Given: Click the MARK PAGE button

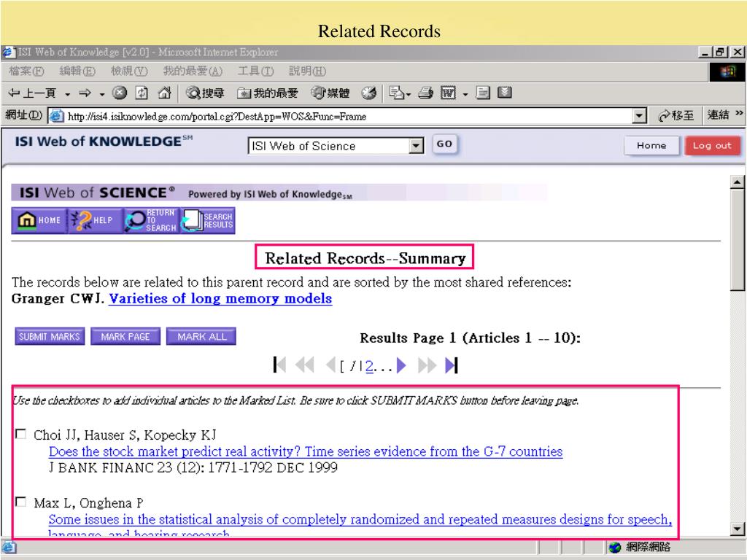Looking at the screenshot, I should coord(125,336).
